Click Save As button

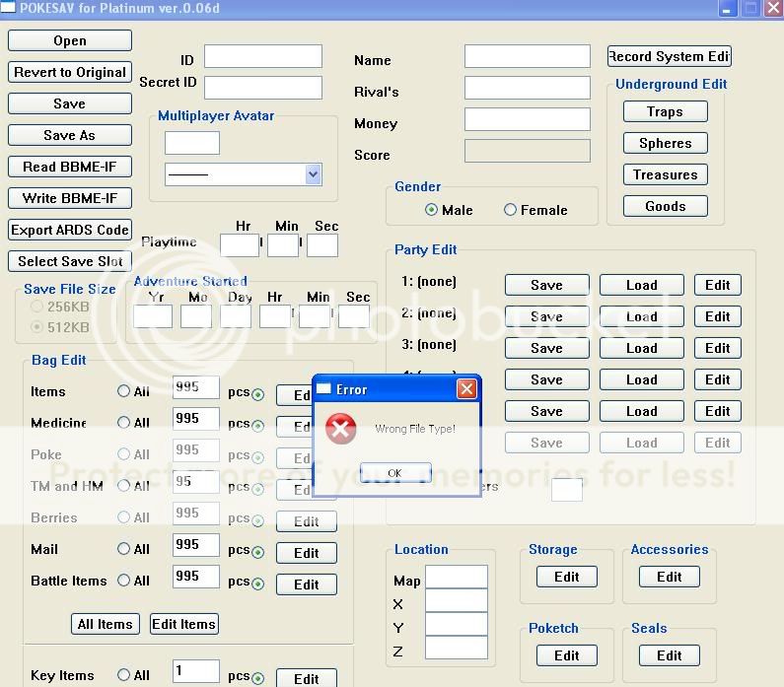[70, 135]
